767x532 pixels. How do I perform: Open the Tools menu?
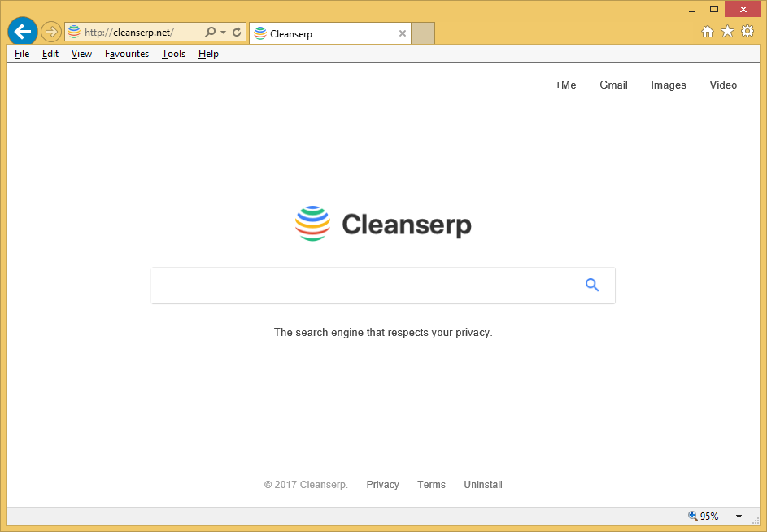[x=173, y=54]
